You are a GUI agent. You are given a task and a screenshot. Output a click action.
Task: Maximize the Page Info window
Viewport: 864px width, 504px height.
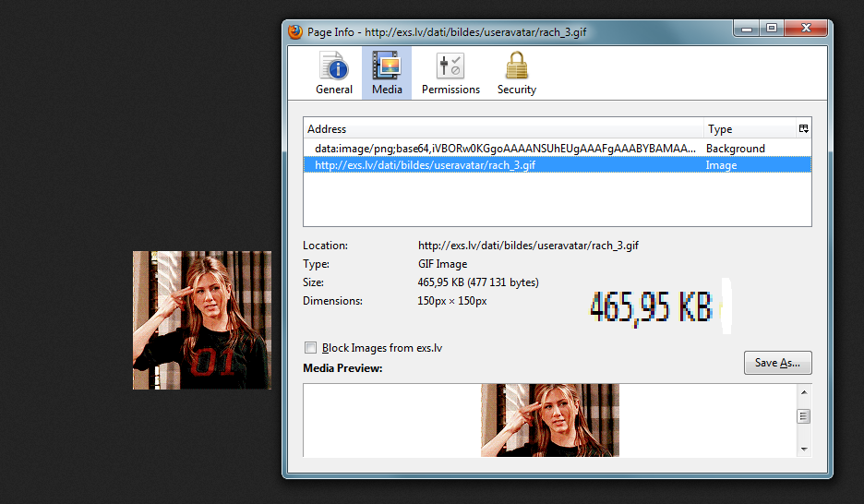point(771,29)
